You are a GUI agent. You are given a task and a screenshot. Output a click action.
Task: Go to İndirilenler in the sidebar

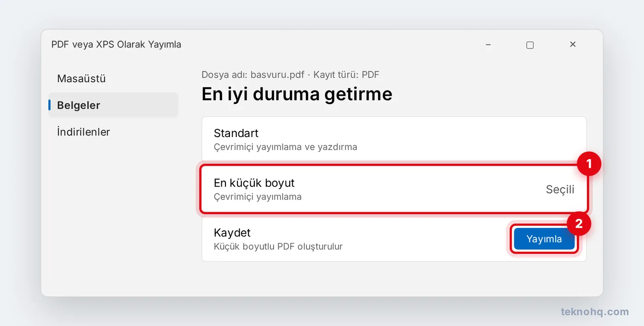click(x=113, y=132)
